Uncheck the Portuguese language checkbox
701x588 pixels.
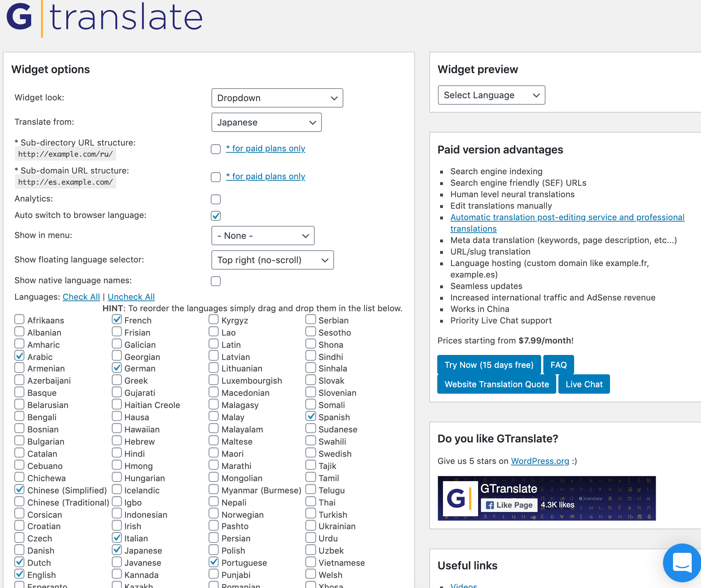[x=214, y=561]
